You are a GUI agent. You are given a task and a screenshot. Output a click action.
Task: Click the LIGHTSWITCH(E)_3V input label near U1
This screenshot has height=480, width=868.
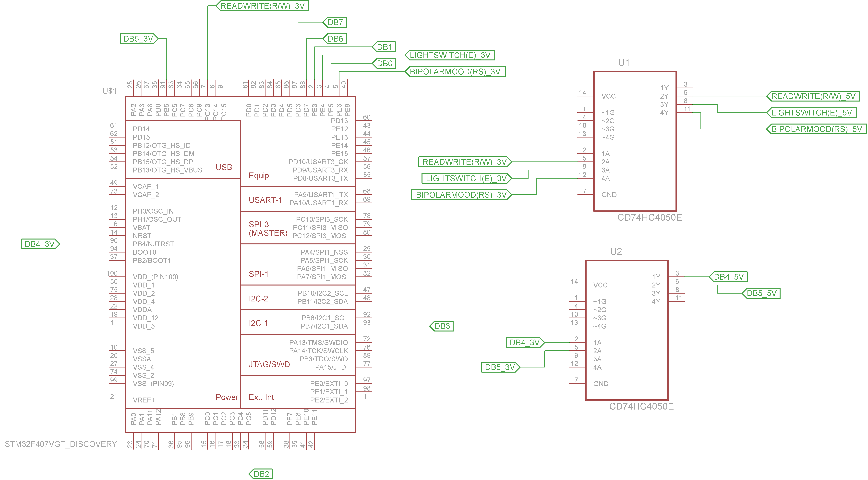tap(467, 178)
